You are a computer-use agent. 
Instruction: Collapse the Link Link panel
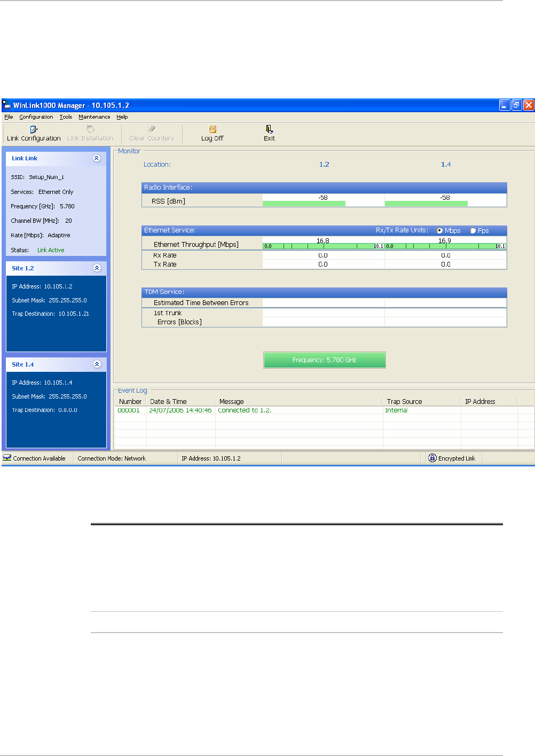tap(97, 158)
